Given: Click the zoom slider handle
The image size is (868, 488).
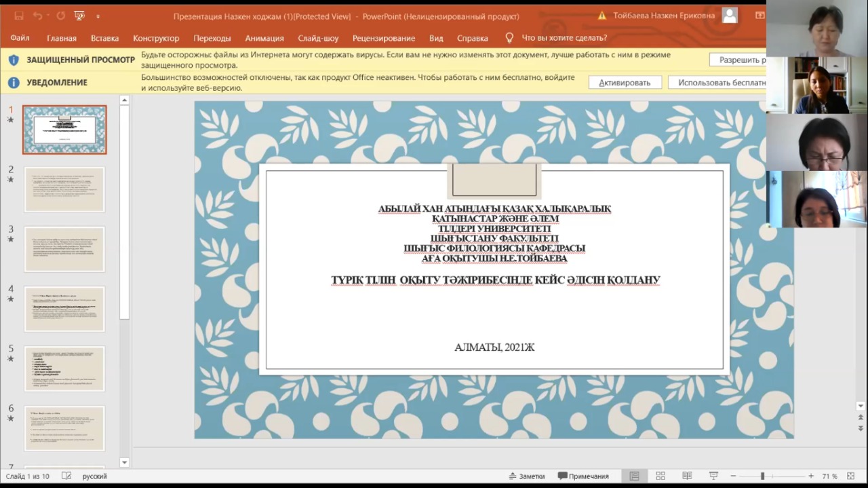Looking at the screenshot, I should coord(762,476).
